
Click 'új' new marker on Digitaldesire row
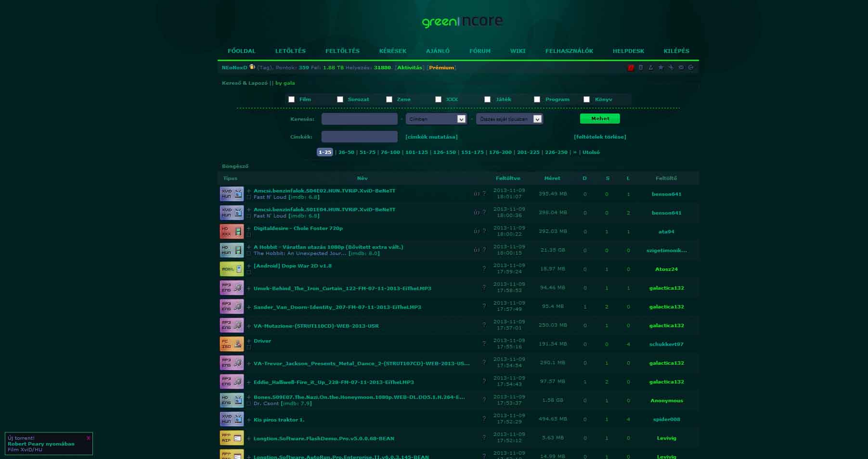point(477,231)
